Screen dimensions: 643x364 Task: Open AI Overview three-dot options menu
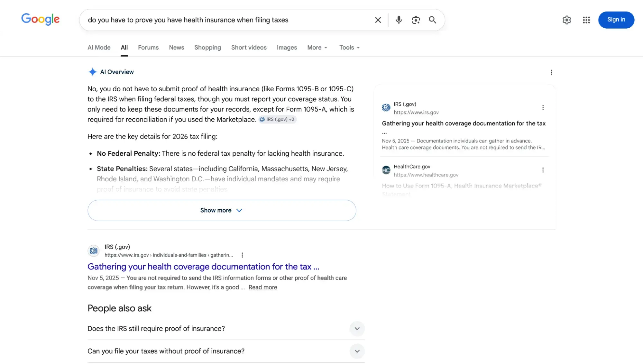[551, 72]
